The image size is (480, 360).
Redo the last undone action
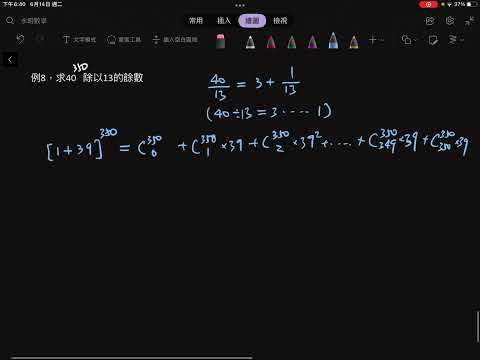coord(40,40)
